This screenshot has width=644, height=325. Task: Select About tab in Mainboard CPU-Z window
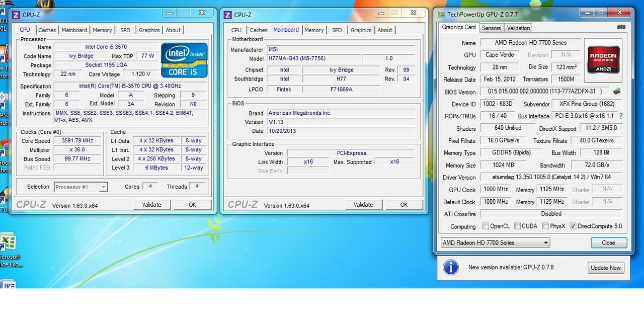(385, 30)
